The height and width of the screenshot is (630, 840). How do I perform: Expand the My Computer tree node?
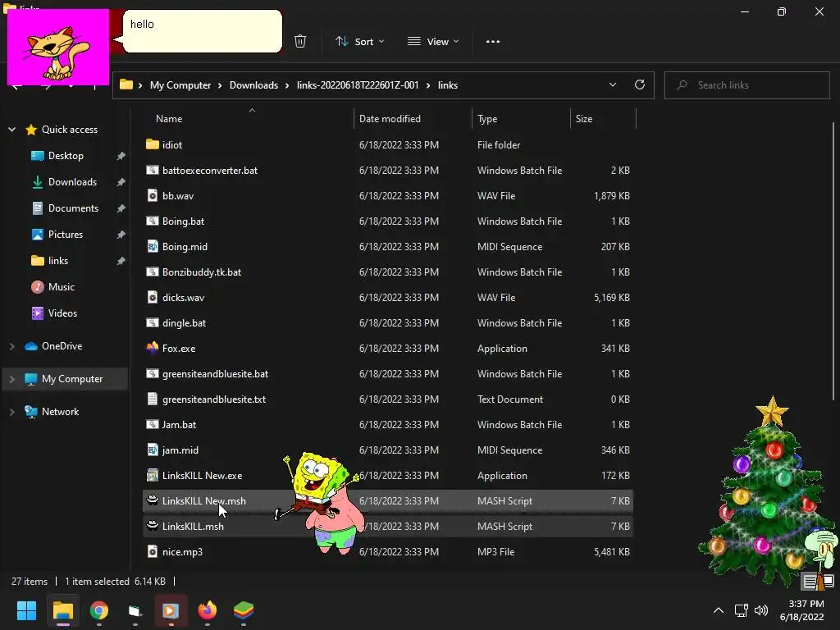click(x=11, y=379)
